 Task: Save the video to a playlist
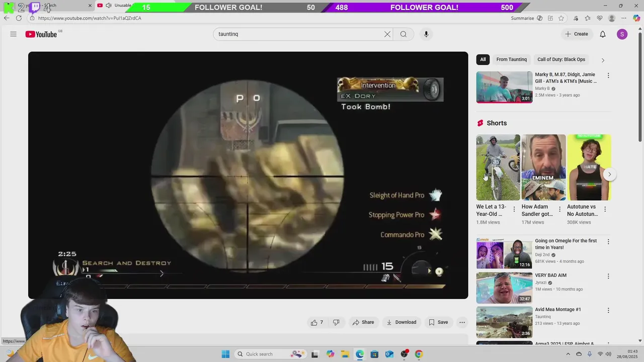[x=438, y=322]
